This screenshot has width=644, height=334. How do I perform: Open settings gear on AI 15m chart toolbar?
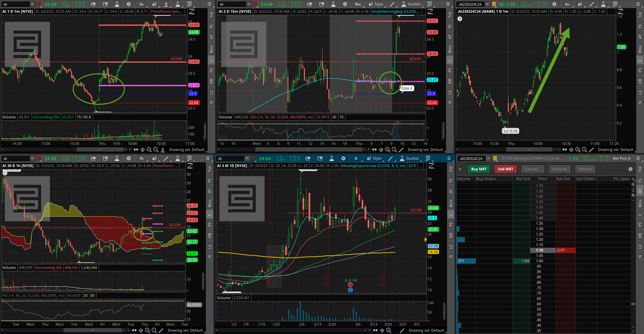(x=345, y=4)
